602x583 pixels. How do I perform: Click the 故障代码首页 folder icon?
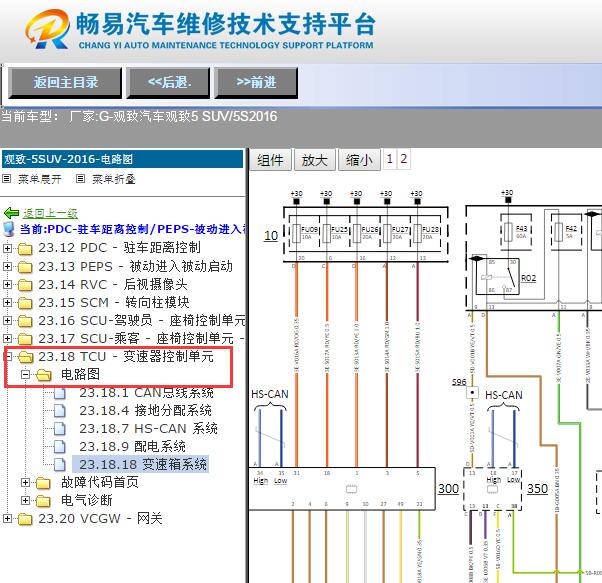[43, 483]
